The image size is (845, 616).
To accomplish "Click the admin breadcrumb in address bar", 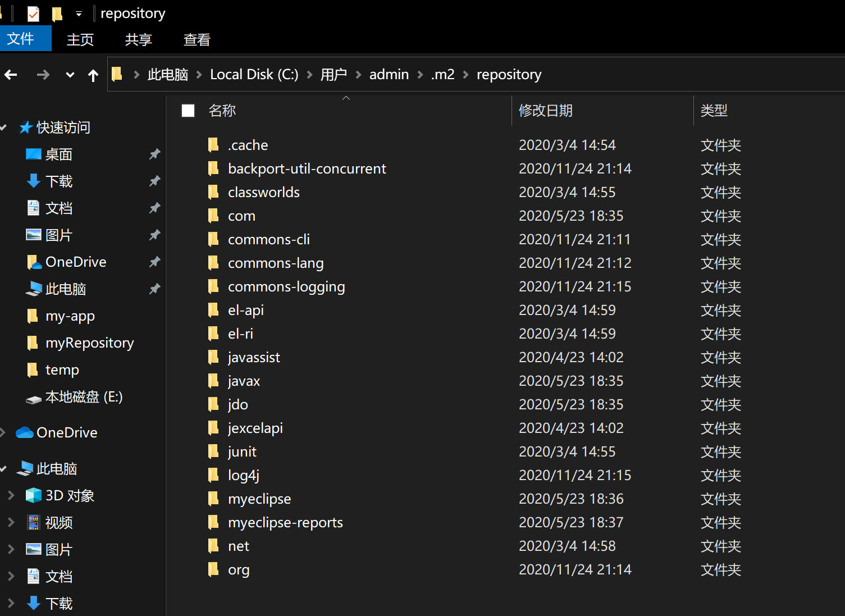I will click(389, 75).
